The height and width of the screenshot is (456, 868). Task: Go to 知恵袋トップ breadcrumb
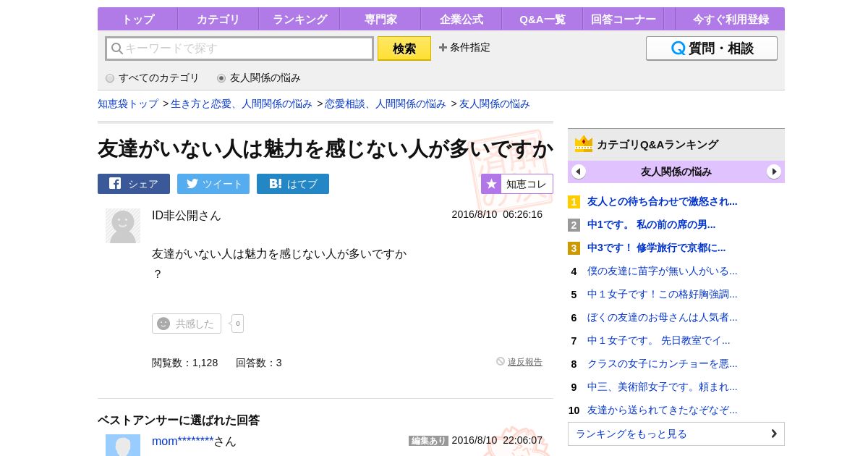[x=128, y=104]
